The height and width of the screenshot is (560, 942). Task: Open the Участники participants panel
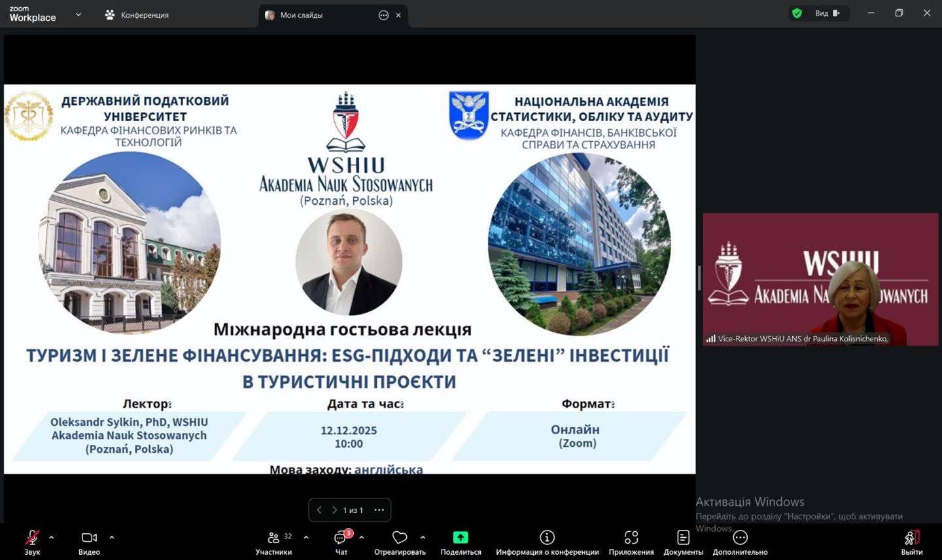coord(273,538)
